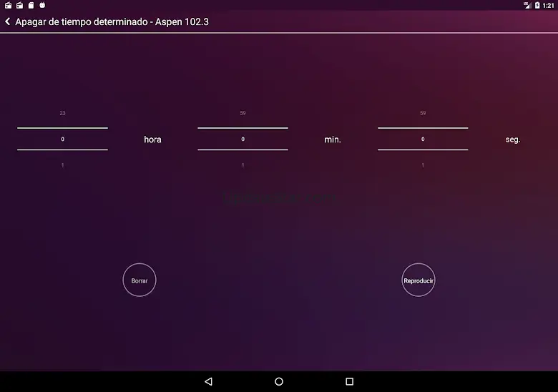
Task: Click the Reproducir circle button
Action: pos(418,280)
